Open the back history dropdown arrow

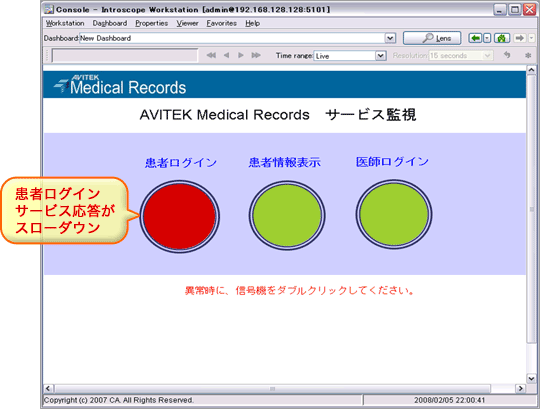(x=487, y=38)
